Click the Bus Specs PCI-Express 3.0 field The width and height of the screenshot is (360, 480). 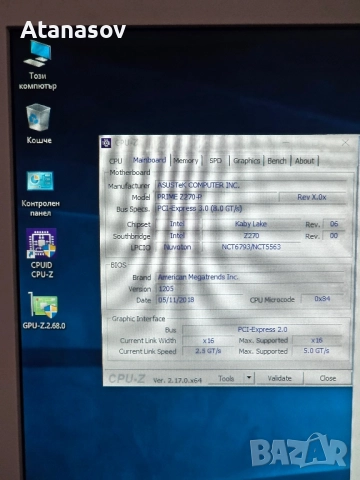[x=251, y=209]
